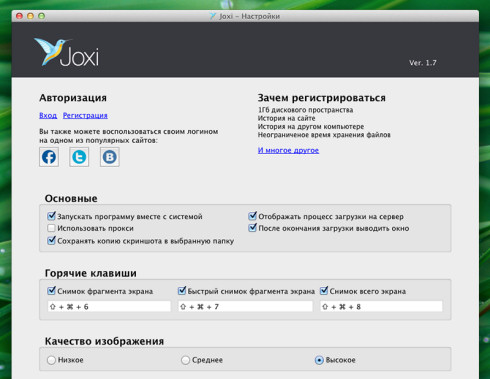The height and width of the screenshot is (379, 490).
Task: Log in with the VKontakte icon
Action: pos(110,157)
